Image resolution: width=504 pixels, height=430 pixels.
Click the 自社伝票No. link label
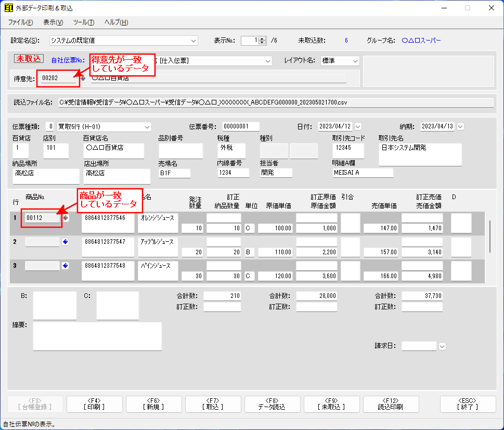[x=68, y=60]
